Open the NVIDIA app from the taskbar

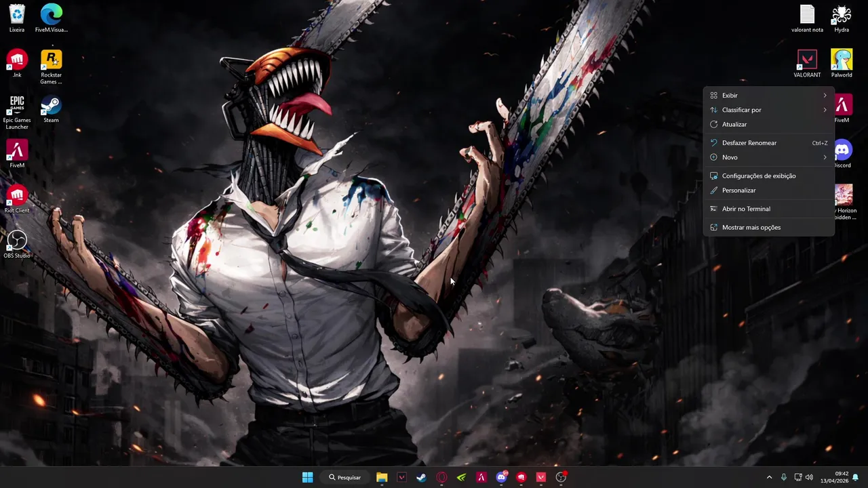(461, 477)
